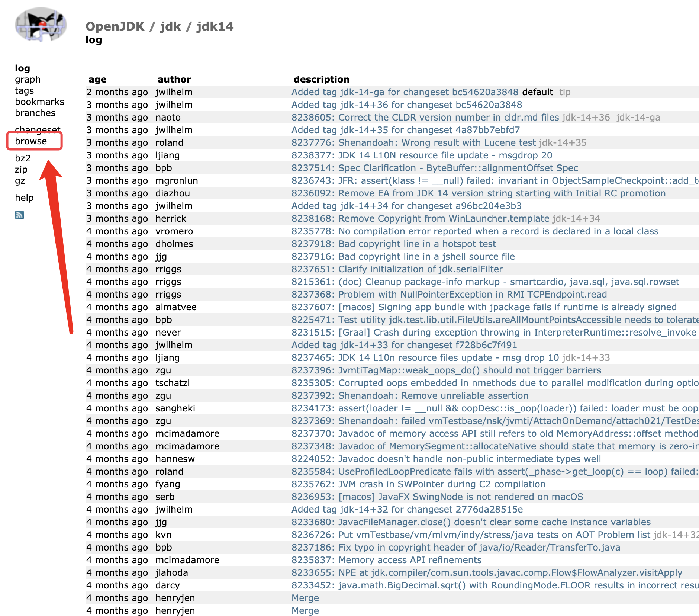Open commit 8235762 SWPointer C2 crash
This screenshot has width=699, height=616.
[418, 484]
